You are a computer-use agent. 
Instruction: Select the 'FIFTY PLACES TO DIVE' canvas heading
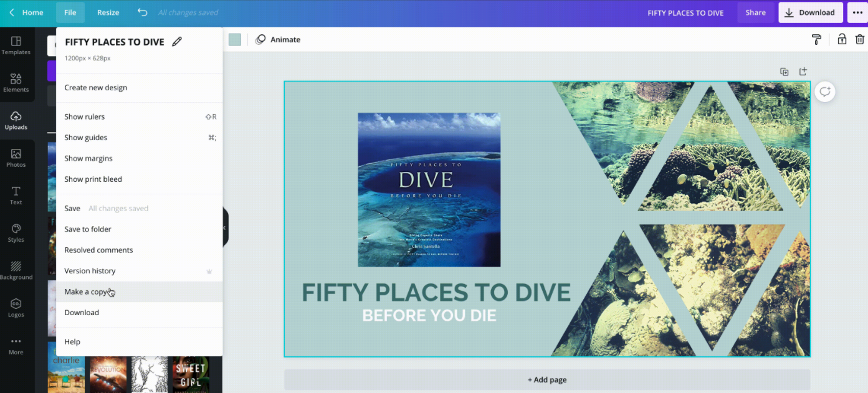coord(436,293)
